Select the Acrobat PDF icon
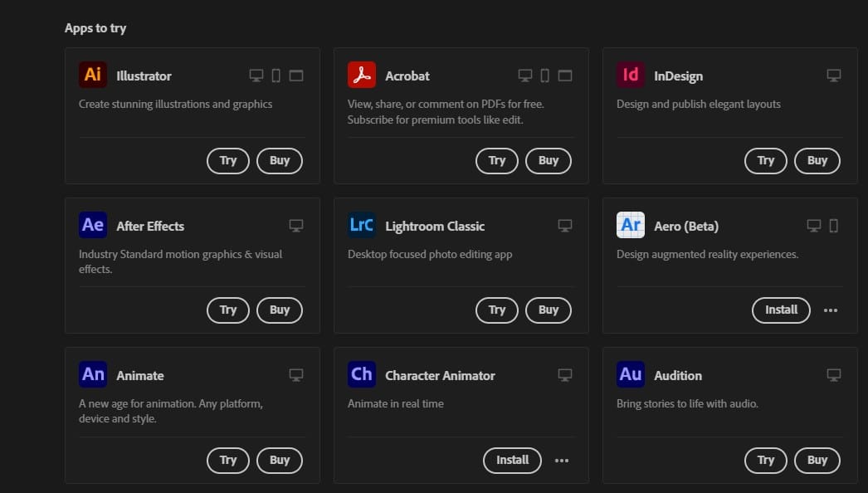Screen dimensions: 868x493 click(361, 75)
